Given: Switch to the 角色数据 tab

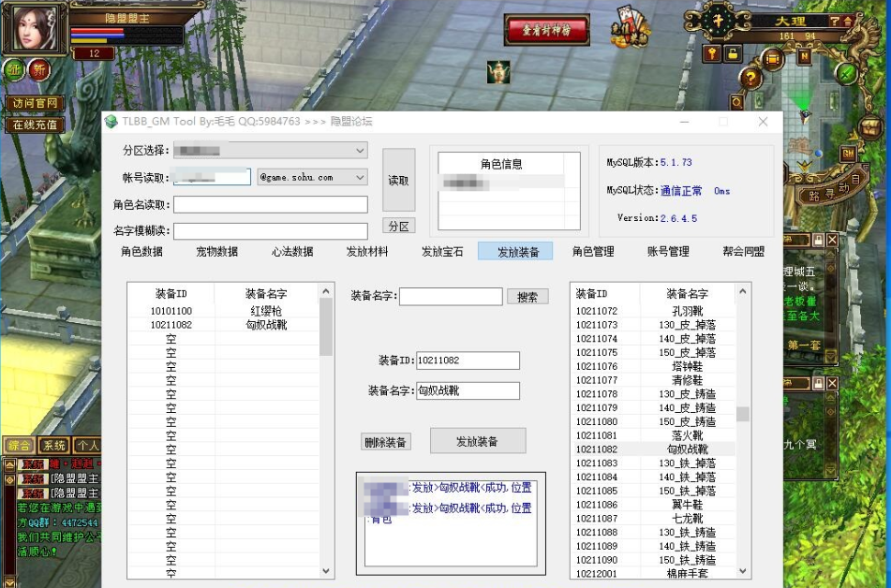Looking at the screenshot, I should point(141,251).
